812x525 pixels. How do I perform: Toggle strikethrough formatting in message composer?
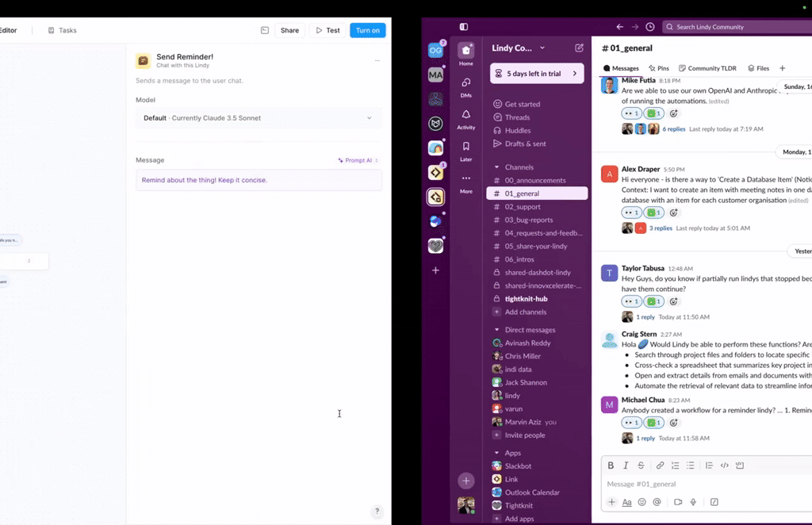[641, 466]
